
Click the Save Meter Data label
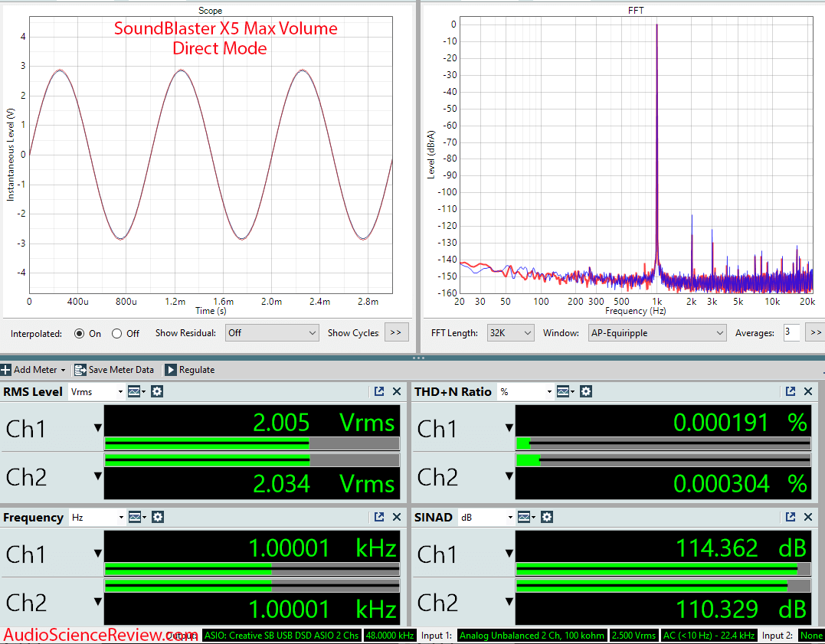pyautogui.click(x=121, y=370)
